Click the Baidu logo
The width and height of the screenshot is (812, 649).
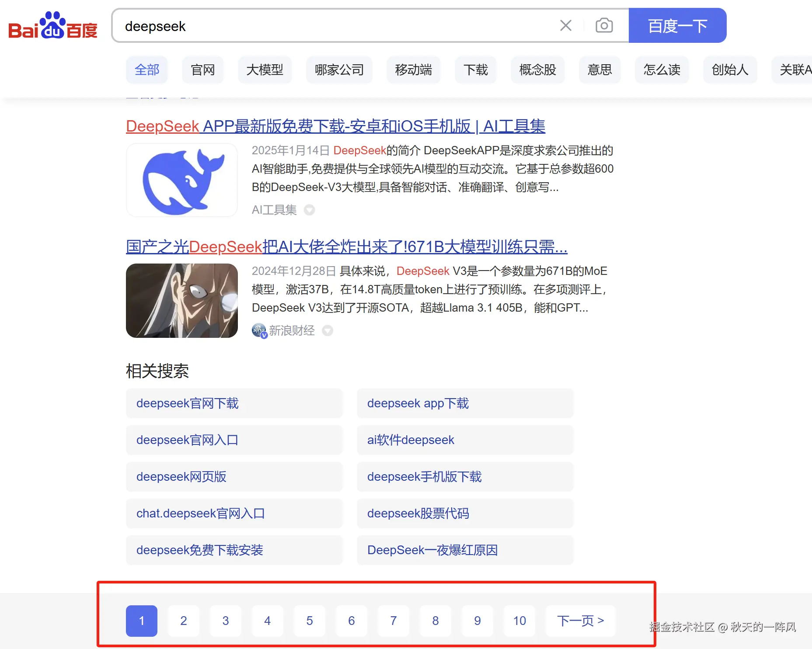tap(53, 25)
